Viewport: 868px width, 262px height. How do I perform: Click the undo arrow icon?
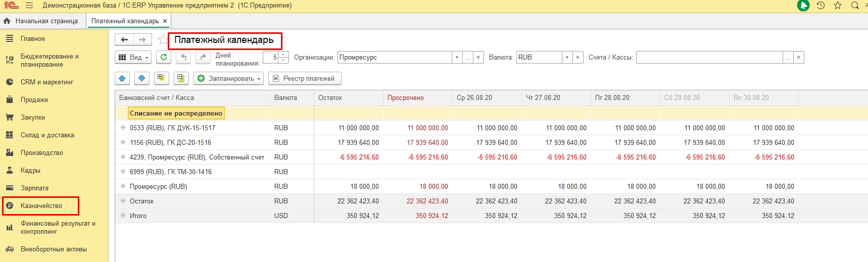pyautogui.click(x=183, y=58)
